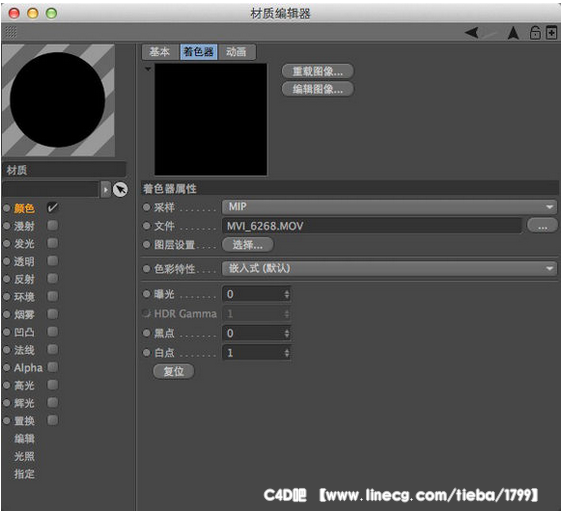Open the 色彩特性 dropdown
The width and height of the screenshot is (564, 512).
tap(389, 268)
